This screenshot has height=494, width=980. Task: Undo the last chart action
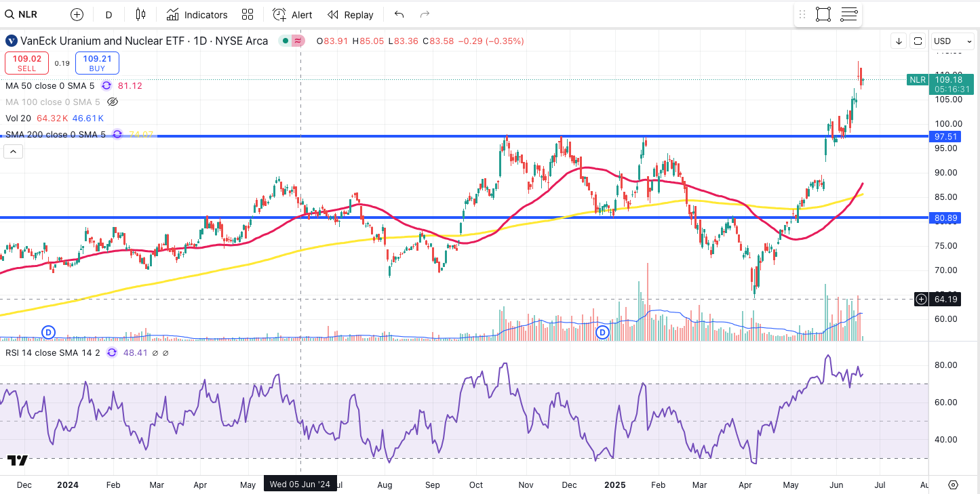pyautogui.click(x=399, y=14)
